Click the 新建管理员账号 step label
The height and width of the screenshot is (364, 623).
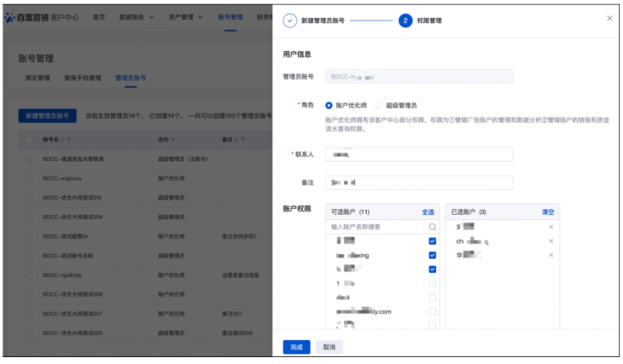[322, 21]
